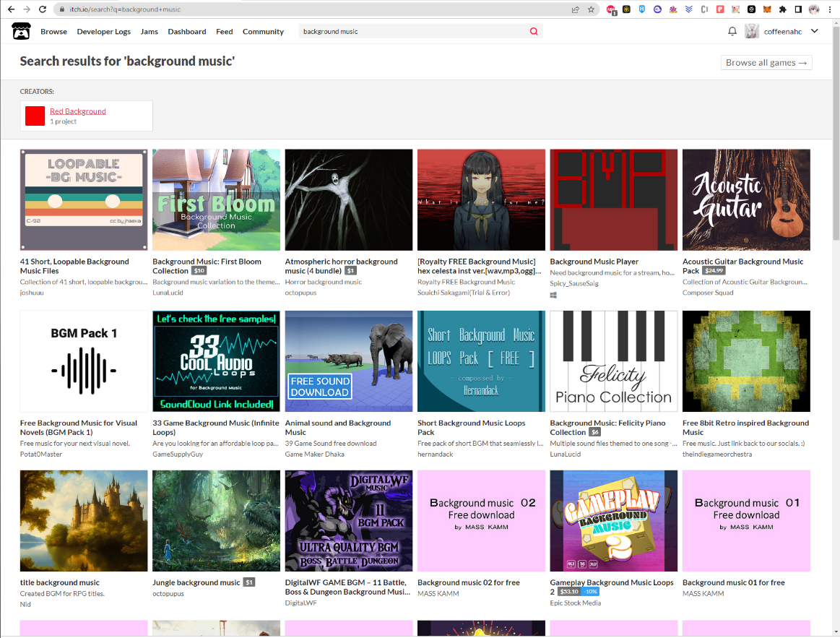
Task: Click the itch.io logo icon
Action: [x=22, y=32]
